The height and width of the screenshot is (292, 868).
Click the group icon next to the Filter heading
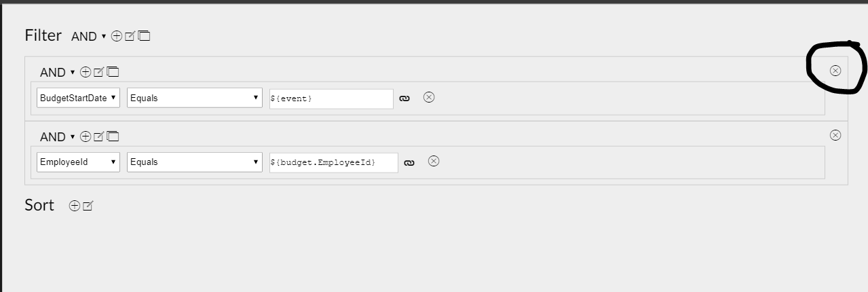[144, 36]
